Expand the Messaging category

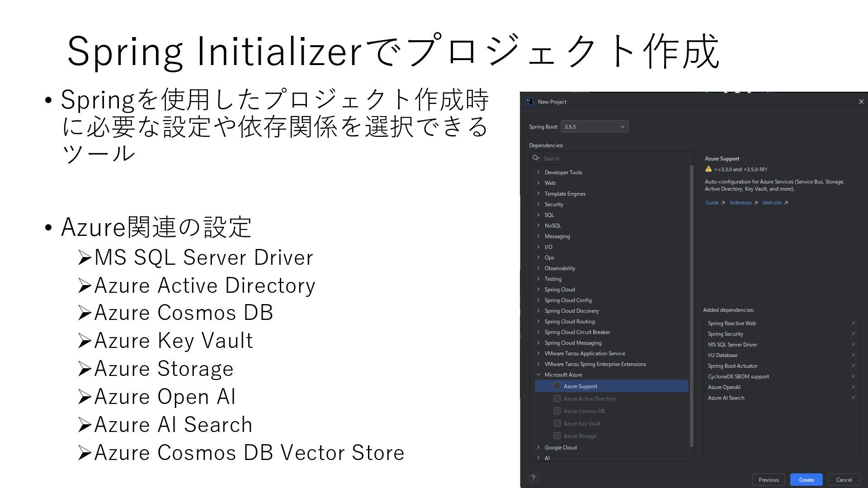(x=538, y=236)
